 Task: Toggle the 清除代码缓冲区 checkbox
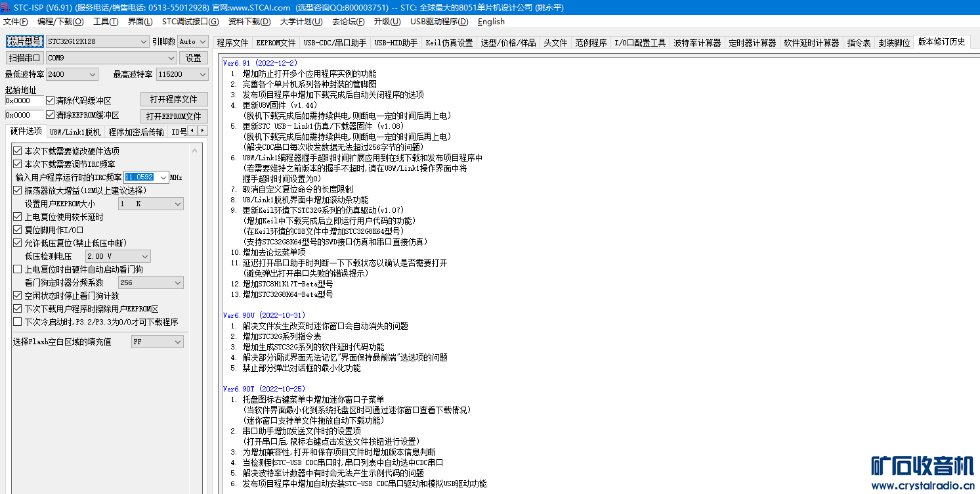(x=51, y=101)
